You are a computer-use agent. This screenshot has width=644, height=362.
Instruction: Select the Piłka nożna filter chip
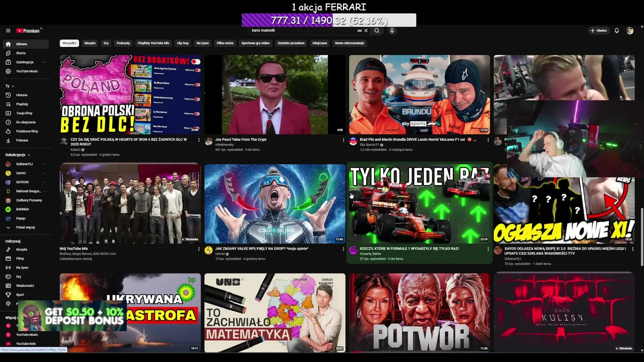225,43
